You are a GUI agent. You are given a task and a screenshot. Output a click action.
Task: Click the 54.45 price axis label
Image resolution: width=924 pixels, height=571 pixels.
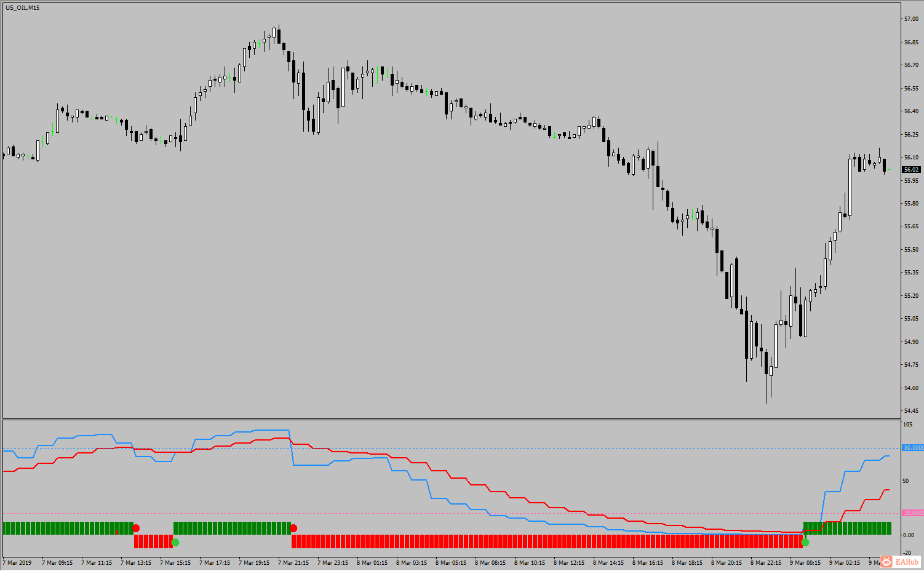[x=911, y=411]
